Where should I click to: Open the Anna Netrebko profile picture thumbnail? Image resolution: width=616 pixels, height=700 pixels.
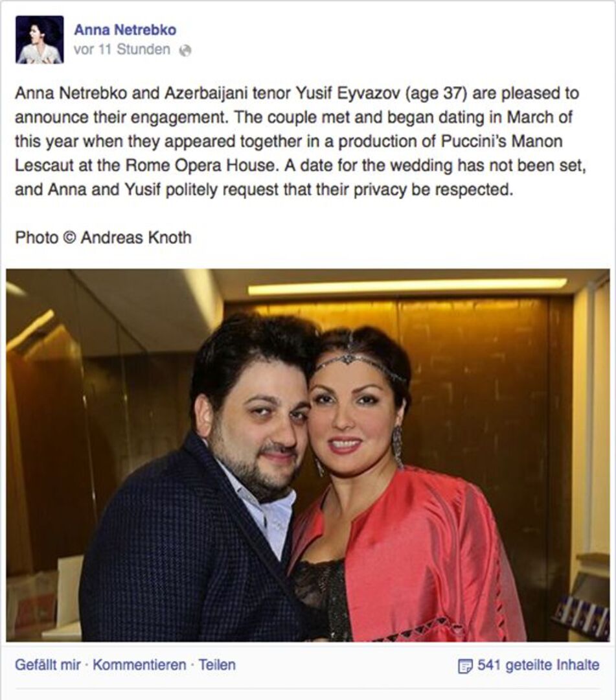click(40, 40)
